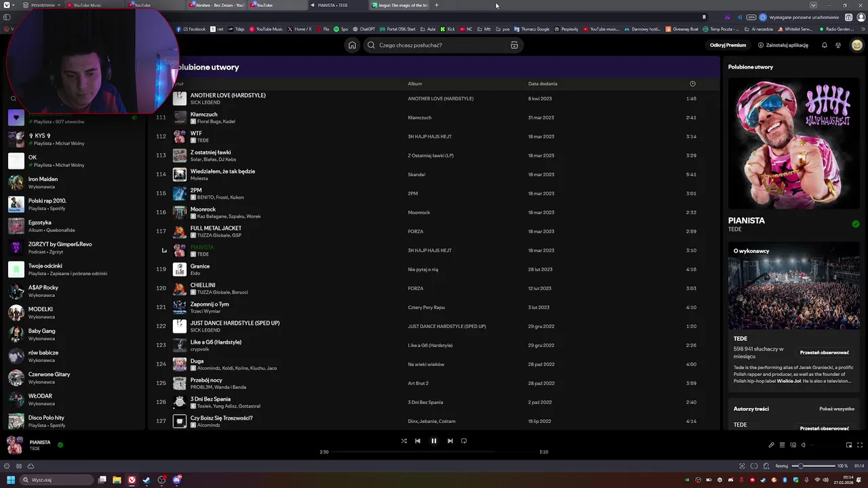Pause the current song PIANISTA
Viewport: 868px width, 488px height.
434,441
